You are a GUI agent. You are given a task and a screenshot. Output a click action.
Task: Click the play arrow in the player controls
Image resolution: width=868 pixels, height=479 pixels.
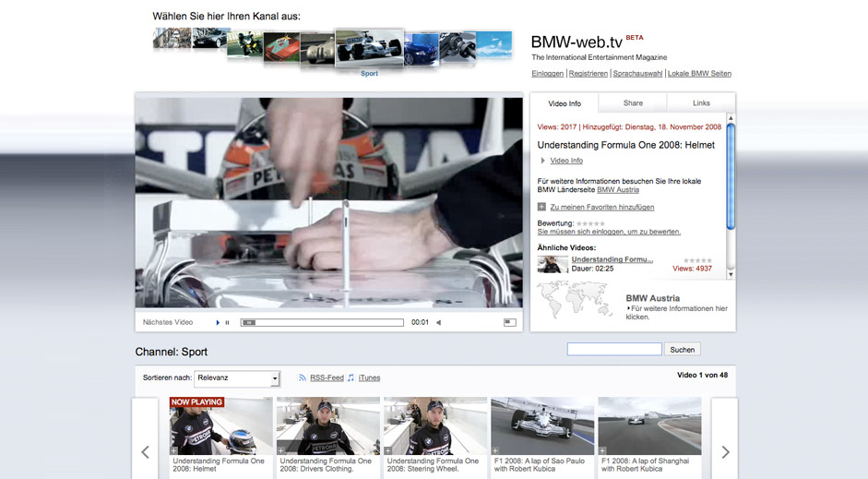click(x=218, y=322)
